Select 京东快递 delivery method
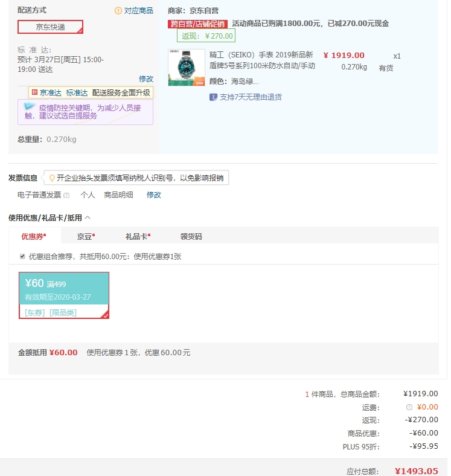Screen dimensions: 451x476 pyautogui.click(x=50, y=27)
